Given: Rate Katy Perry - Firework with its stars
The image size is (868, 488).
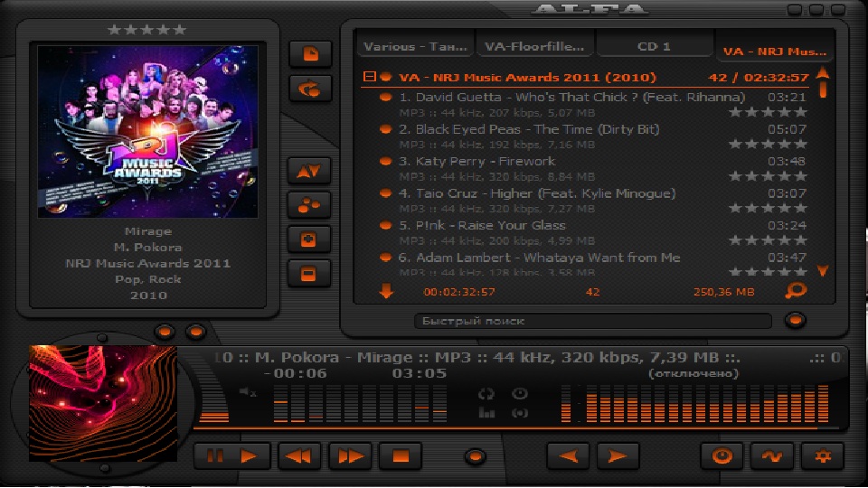Looking at the screenshot, I should click(768, 176).
